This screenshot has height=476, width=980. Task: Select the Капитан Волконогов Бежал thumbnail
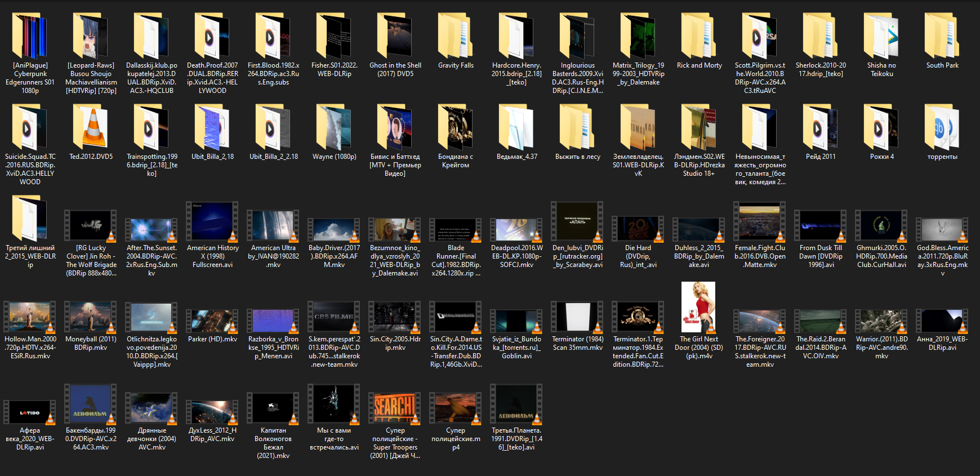(273, 408)
